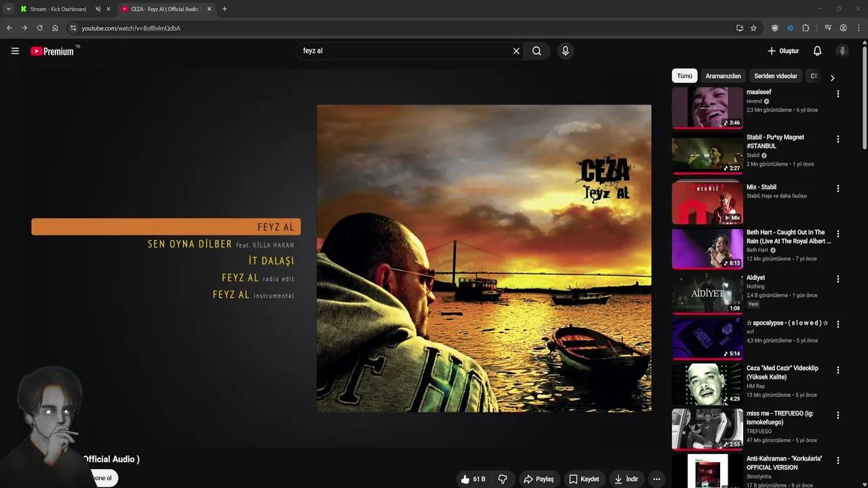This screenshot has height=488, width=868.
Task: Submit search with magnifier button
Action: [536, 51]
